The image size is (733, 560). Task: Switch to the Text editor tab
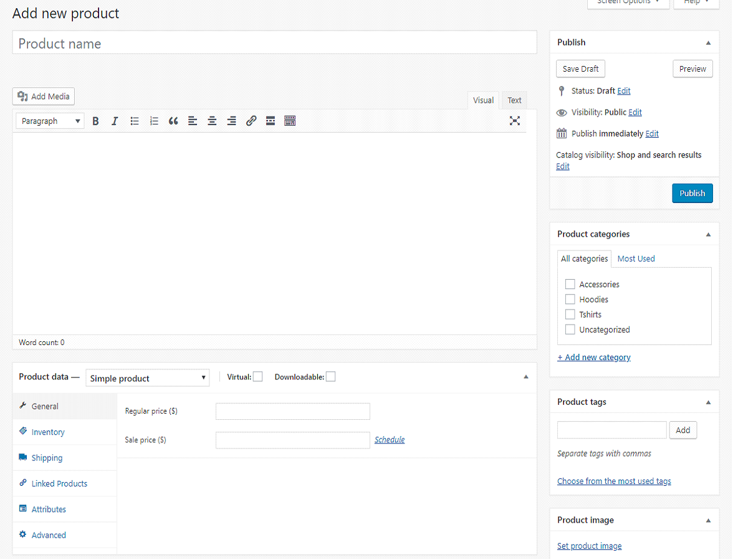[514, 100]
